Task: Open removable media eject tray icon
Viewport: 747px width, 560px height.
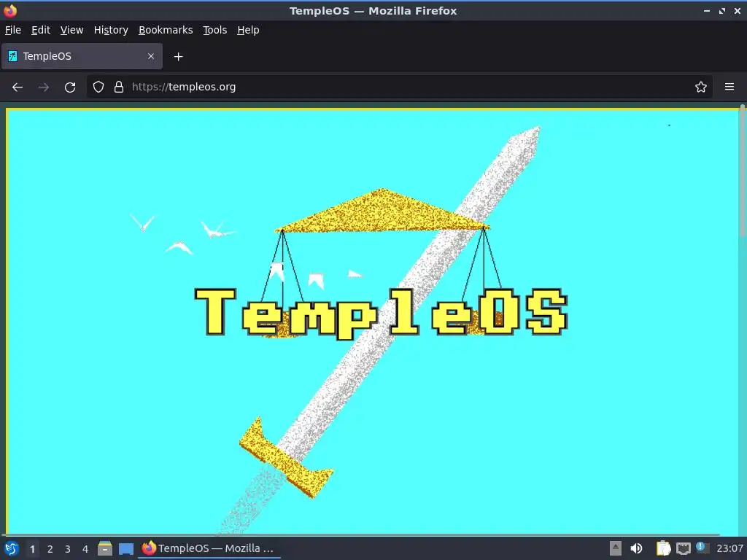Action: (x=616, y=548)
